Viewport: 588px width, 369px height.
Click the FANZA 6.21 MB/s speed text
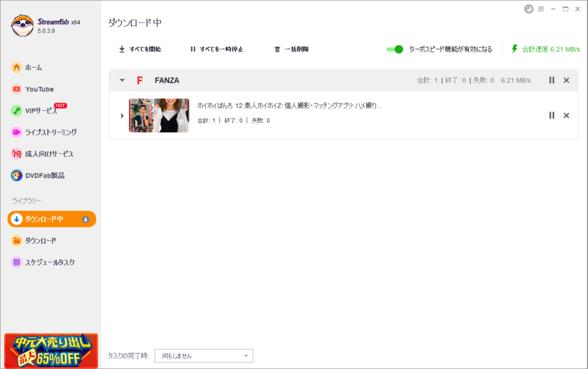(516, 80)
